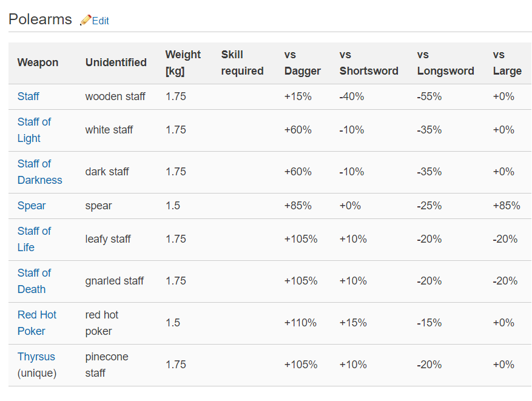
Task: Open the Staff of Death link
Action: tap(34, 281)
